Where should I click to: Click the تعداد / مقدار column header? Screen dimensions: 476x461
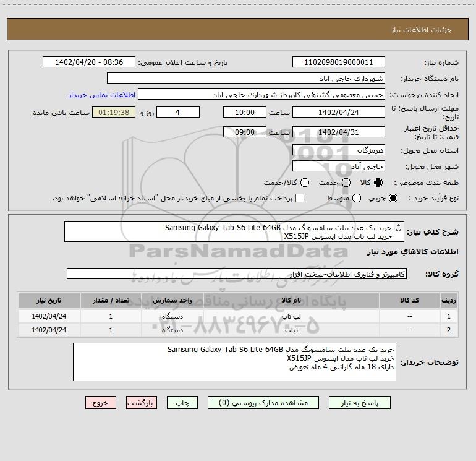[111, 300]
